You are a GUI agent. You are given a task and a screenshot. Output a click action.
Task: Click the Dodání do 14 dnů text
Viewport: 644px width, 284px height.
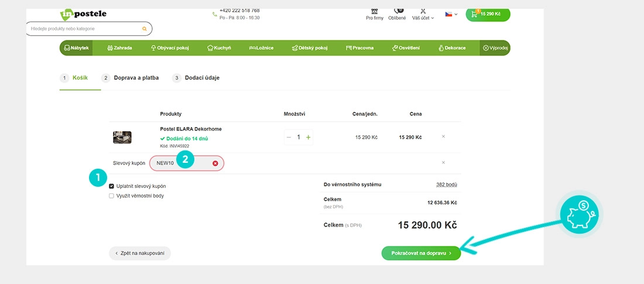click(184, 139)
